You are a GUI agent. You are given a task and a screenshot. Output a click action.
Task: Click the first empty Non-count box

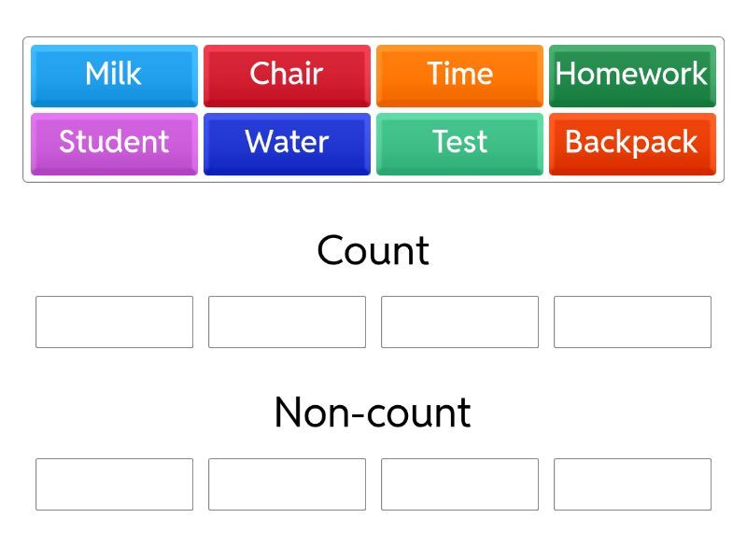114,484
